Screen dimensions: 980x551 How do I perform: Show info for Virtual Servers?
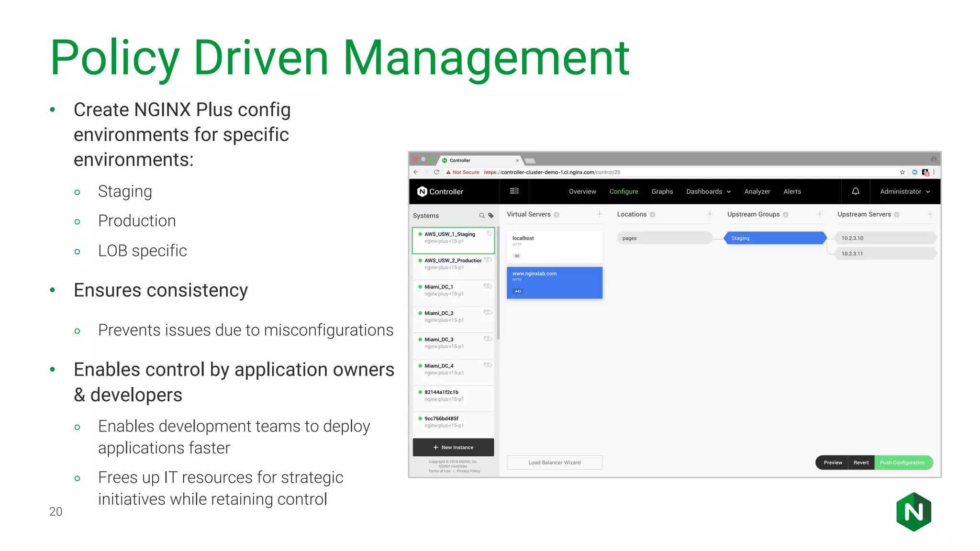[x=557, y=215]
